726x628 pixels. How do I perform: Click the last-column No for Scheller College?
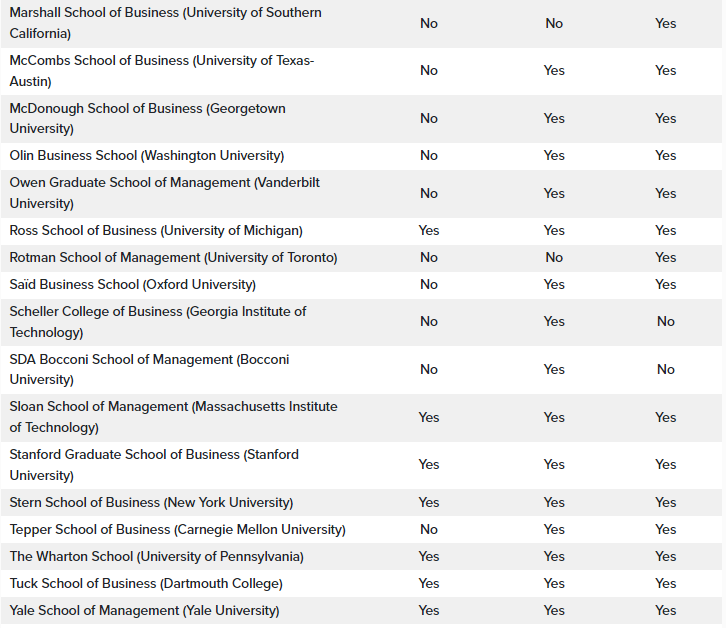pos(665,321)
